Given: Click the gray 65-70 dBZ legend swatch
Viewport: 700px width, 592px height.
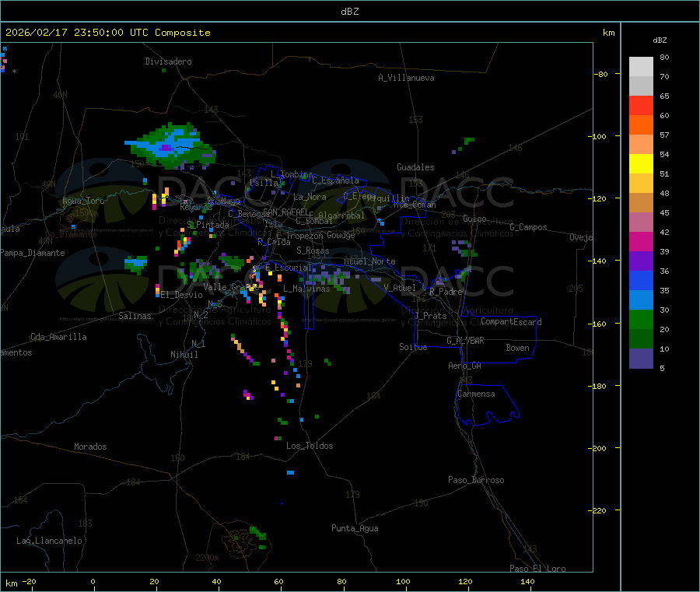Looking at the screenshot, I should [x=641, y=86].
